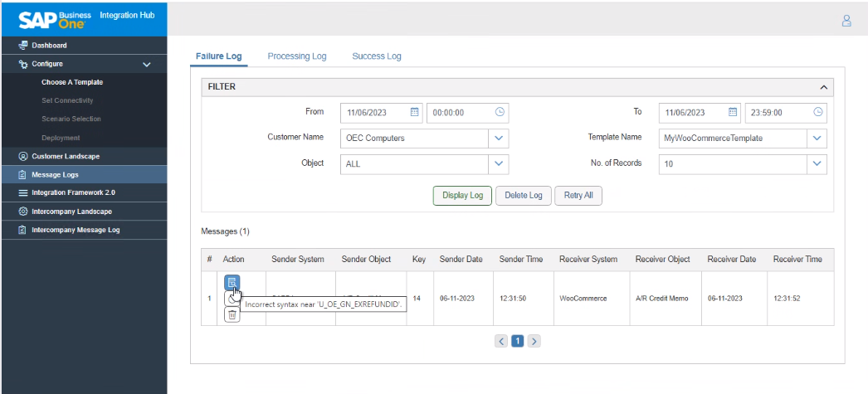This screenshot has width=868, height=394.
Task: Go to the previous page arrow
Action: (501, 341)
